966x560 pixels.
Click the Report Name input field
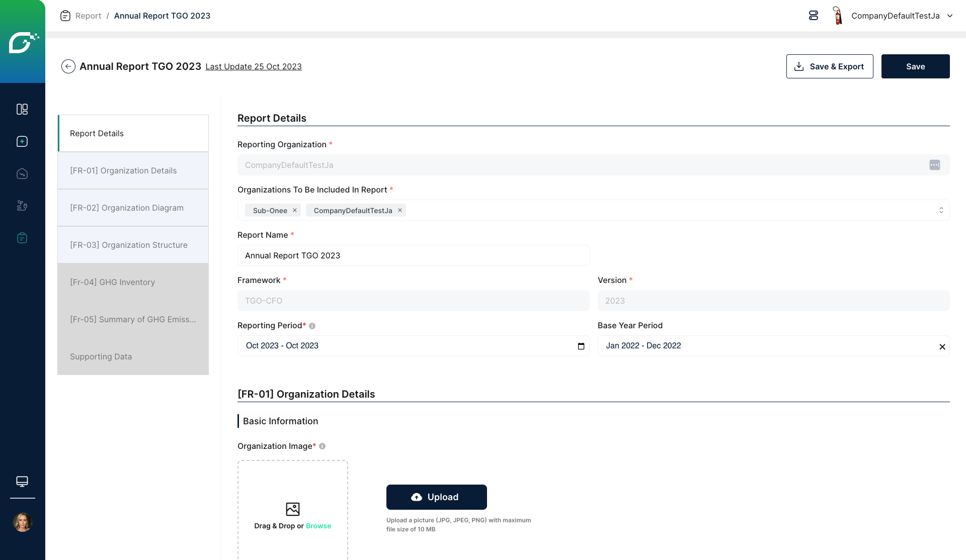[x=413, y=255]
